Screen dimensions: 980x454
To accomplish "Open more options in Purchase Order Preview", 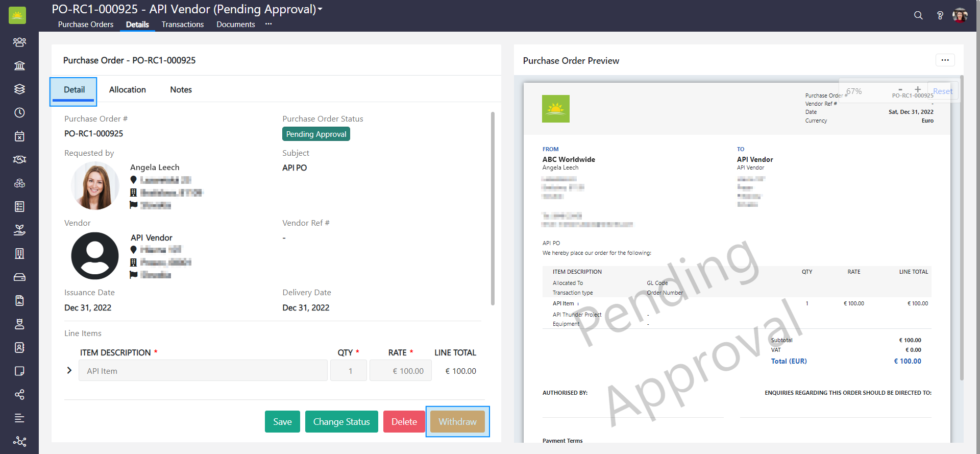I will click(x=945, y=60).
